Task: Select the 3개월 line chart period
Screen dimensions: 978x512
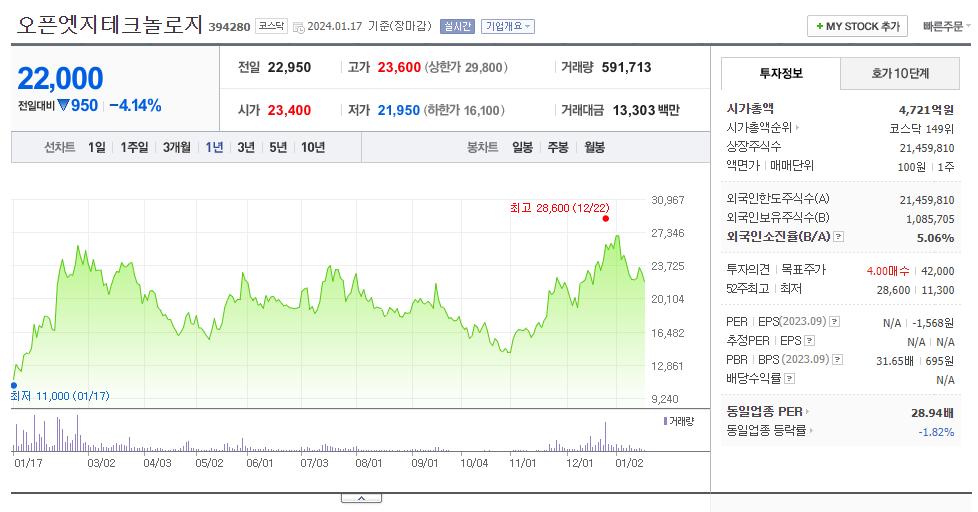Action: click(177, 147)
